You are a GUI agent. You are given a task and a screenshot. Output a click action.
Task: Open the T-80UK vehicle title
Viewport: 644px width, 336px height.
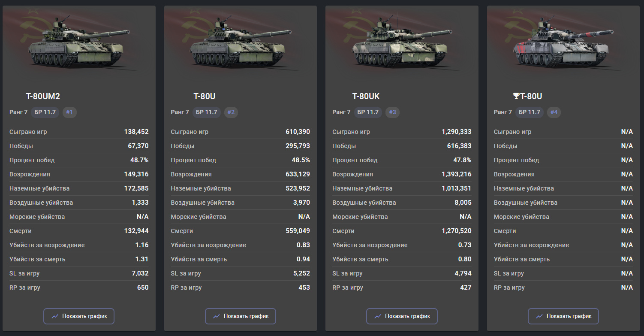click(366, 96)
